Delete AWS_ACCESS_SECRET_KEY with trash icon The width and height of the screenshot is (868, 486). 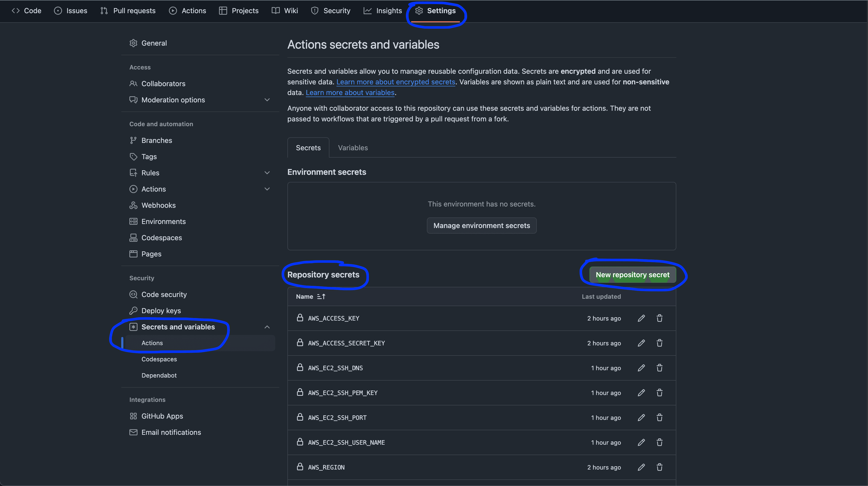click(x=659, y=343)
